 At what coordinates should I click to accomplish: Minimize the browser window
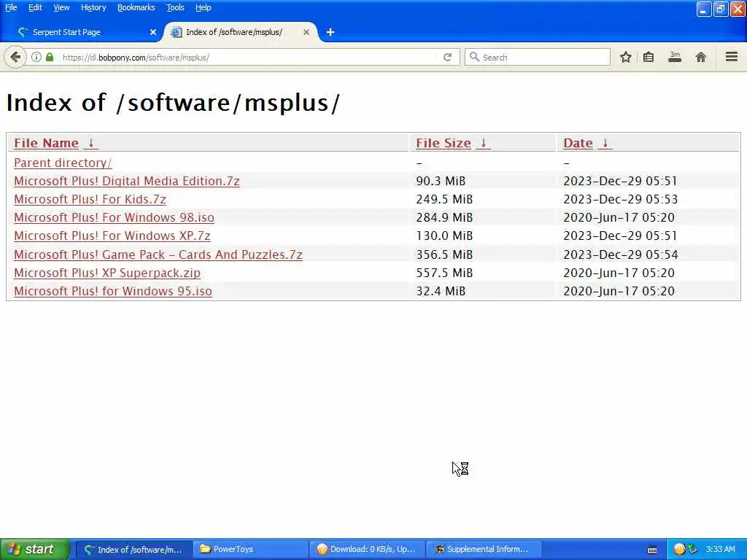(704, 9)
